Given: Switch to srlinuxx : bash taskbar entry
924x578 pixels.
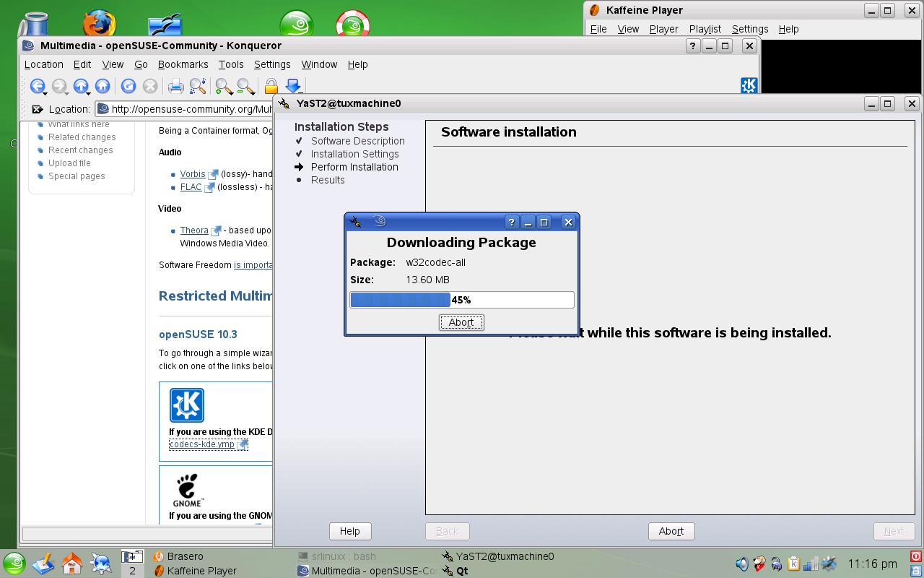Looking at the screenshot, I should click(337, 556).
